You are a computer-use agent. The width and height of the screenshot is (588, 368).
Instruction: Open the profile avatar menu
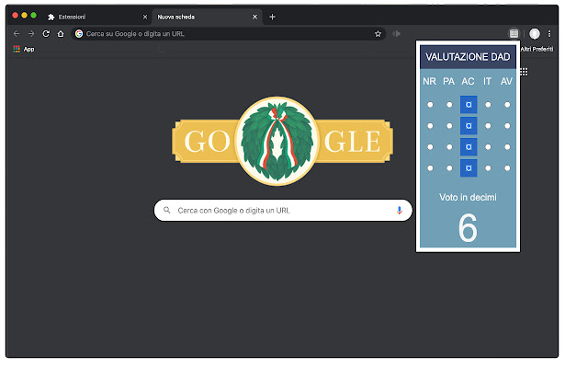click(535, 34)
